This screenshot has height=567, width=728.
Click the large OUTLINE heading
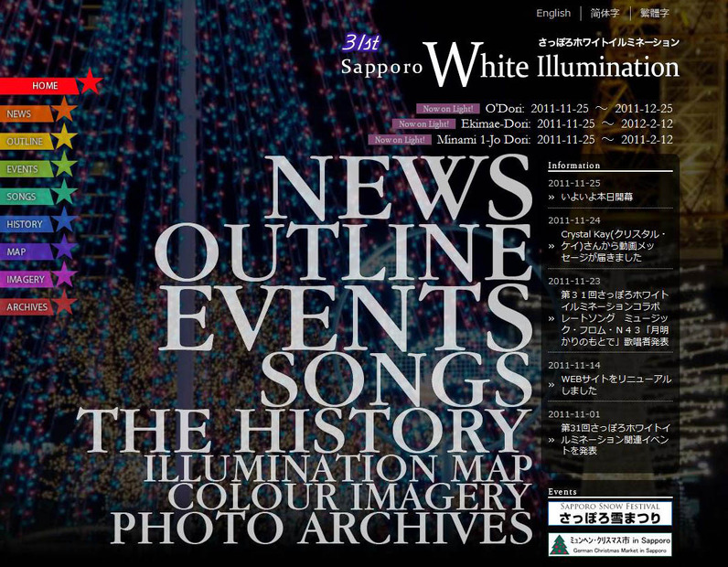coord(344,252)
